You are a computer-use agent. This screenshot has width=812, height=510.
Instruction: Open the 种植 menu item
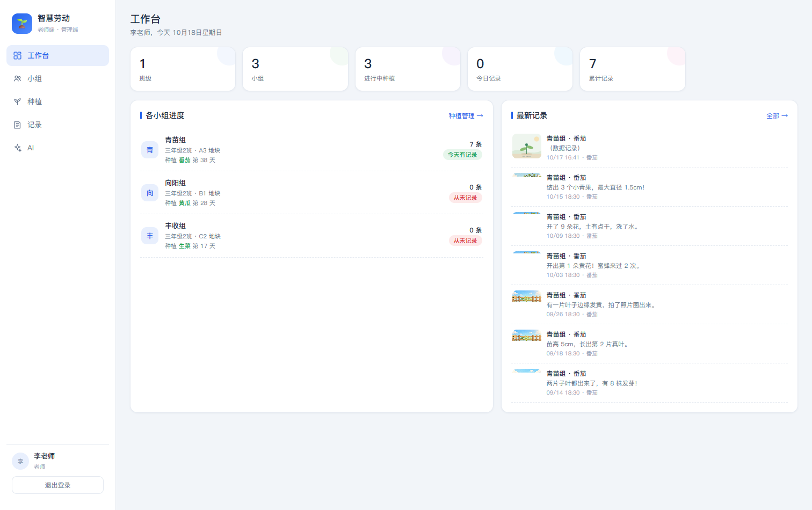[x=57, y=102]
